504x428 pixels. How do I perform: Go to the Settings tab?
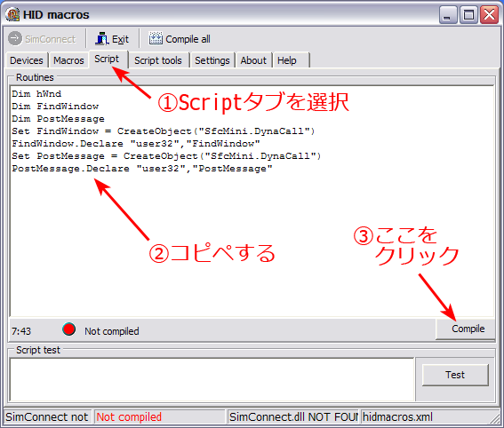click(212, 60)
